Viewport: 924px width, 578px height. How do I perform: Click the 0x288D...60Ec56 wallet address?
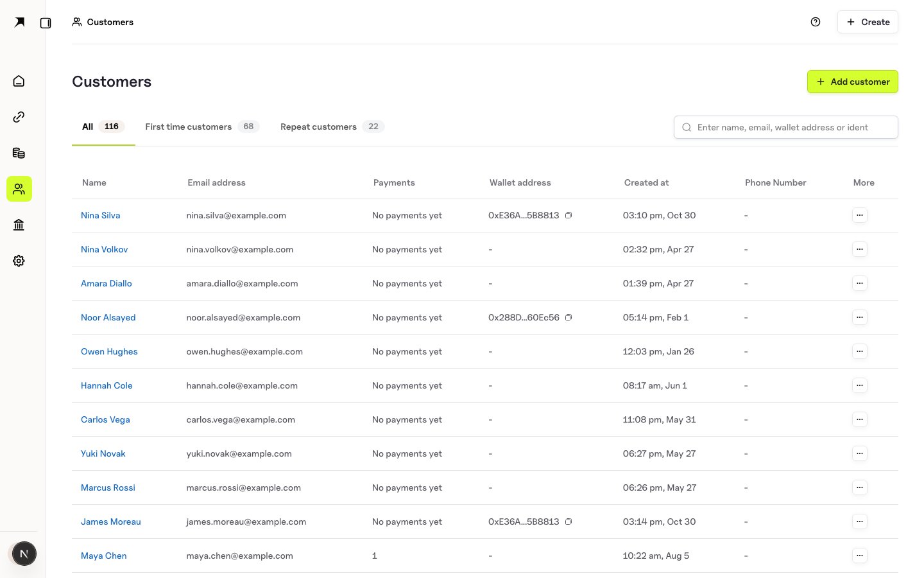click(x=524, y=317)
